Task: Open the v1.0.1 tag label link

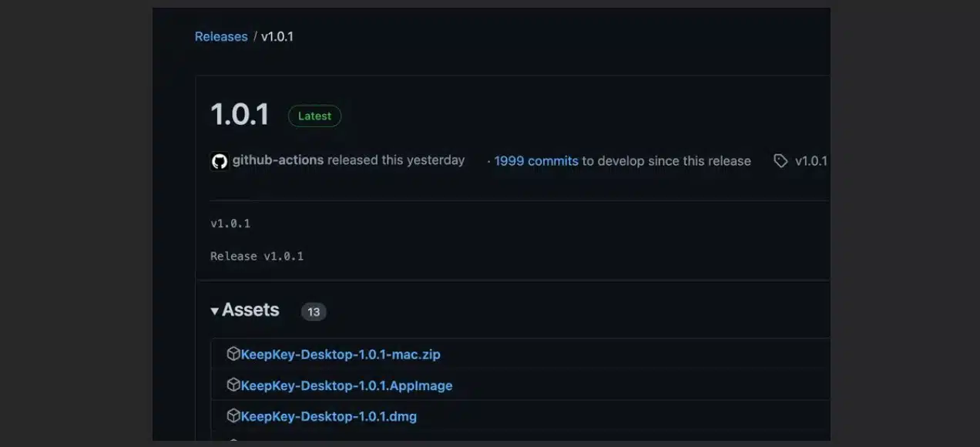Action: (811, 161)
